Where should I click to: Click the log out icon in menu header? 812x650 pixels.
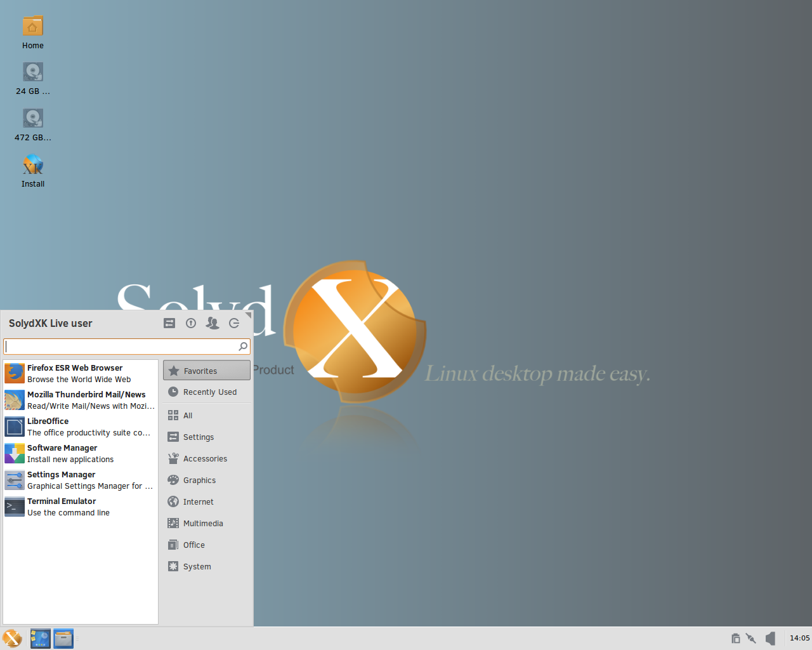pyautogui.click(x=234, y=323)
